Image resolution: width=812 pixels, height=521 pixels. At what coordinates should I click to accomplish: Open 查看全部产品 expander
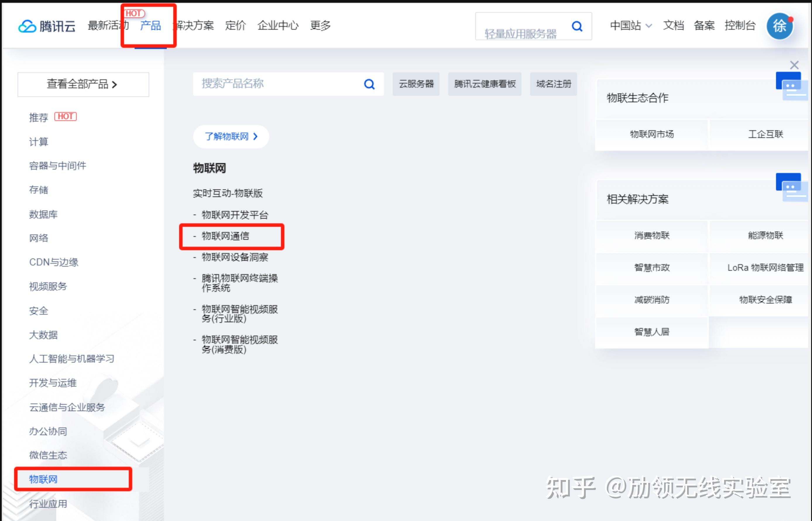83,84
